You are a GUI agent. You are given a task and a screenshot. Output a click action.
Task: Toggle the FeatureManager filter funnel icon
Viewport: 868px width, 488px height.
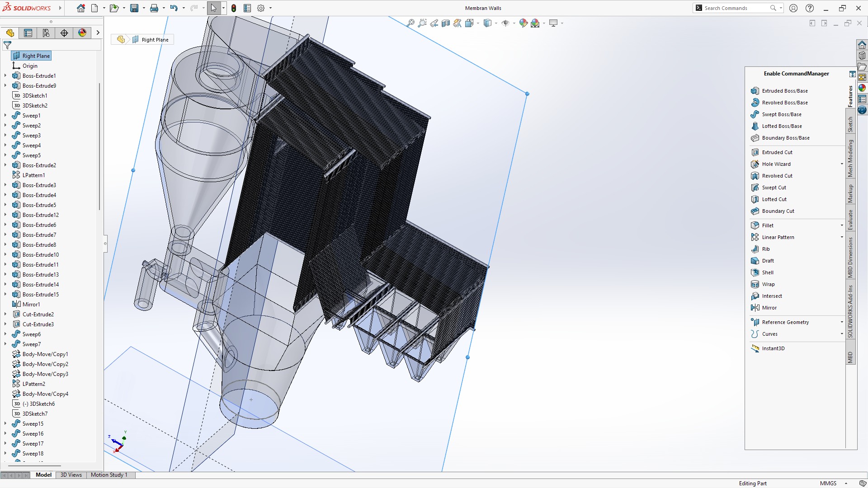[8, 45]
